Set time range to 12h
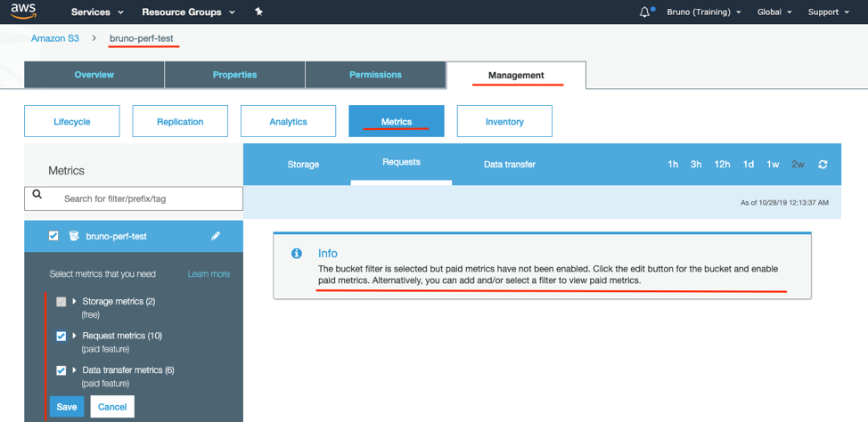The height and width of the screenshot is (422, 868). coord(722,165)
